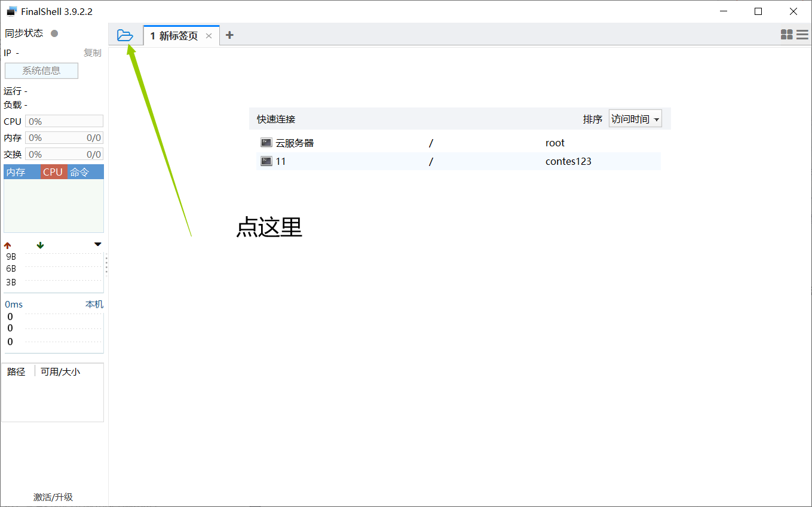Click the FinalShell title bar app icon
The width and height of the screenshot is (812, 507).
coord(12,11)
